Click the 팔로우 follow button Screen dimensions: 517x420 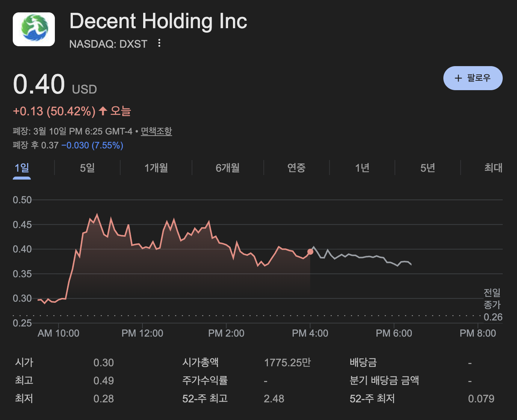473,78
